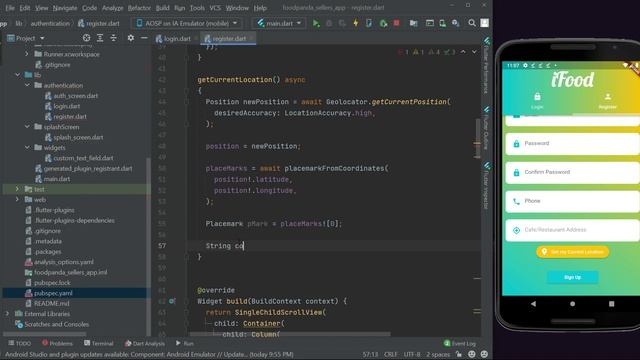Expand the Runner.xcworkspace folder

pyautogui.click(x=27, y=54)
